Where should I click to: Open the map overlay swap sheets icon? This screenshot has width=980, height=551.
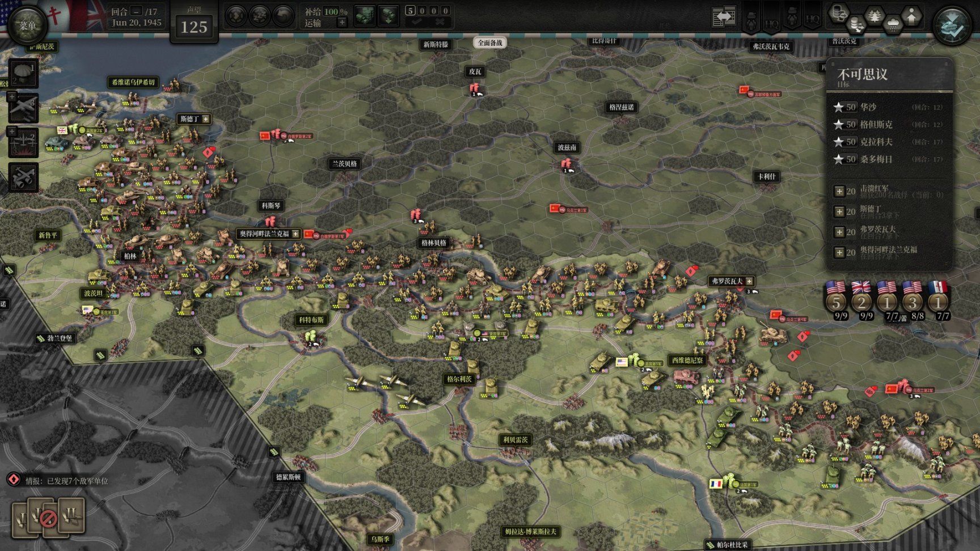724,16
